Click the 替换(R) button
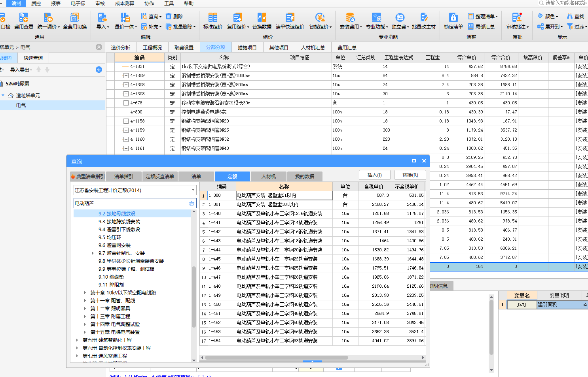The width and height of the screenshot is (588, 377). [x=410, y=175]
